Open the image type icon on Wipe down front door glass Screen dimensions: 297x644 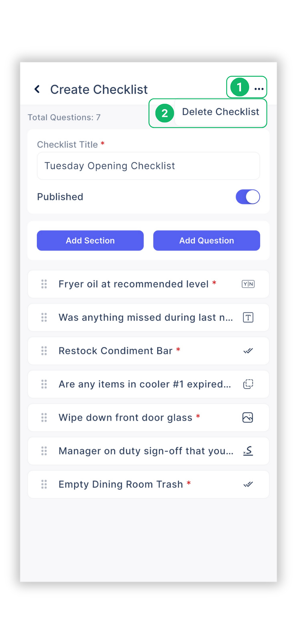pos(248,417)
